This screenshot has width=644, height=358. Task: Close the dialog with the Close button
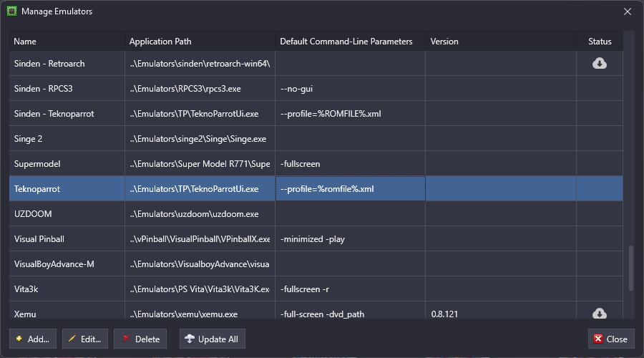coord(610,339)
